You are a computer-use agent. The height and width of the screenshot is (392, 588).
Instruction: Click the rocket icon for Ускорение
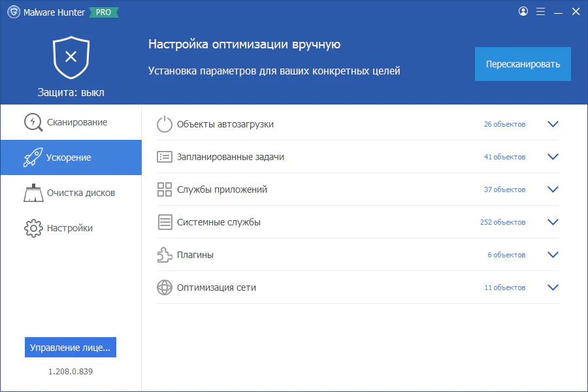coord(33,157)
